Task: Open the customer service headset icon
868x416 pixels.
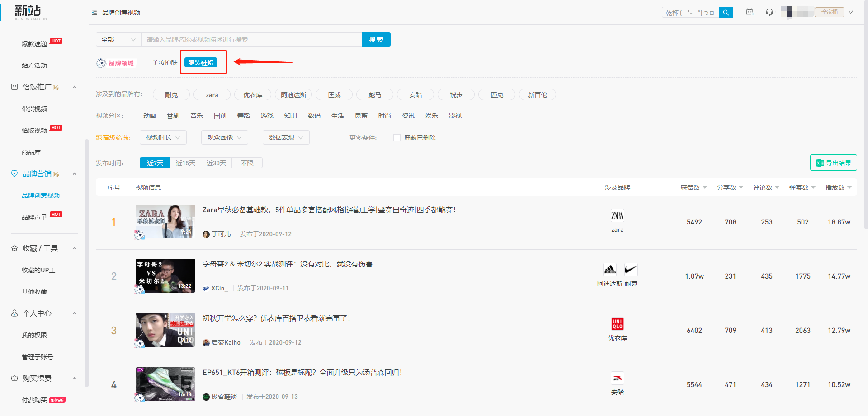Action: [769, 12]
